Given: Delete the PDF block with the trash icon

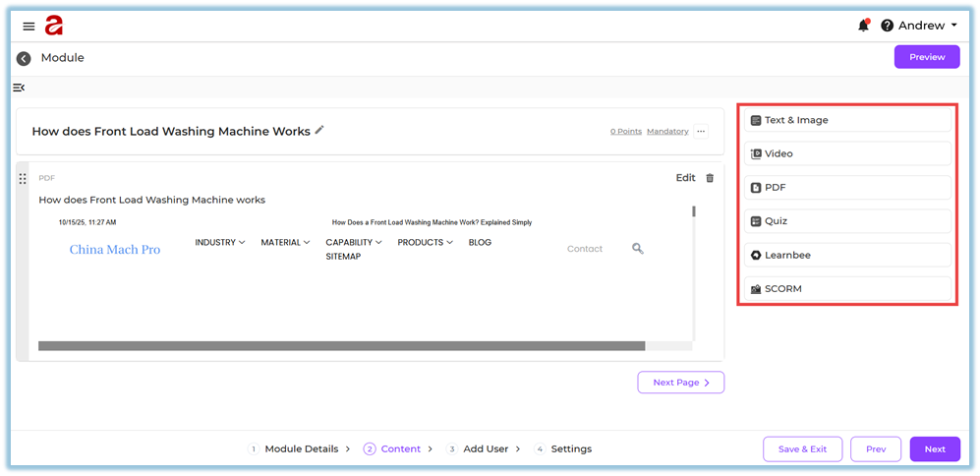Looking at the screenshot, I should click(710, 178).
